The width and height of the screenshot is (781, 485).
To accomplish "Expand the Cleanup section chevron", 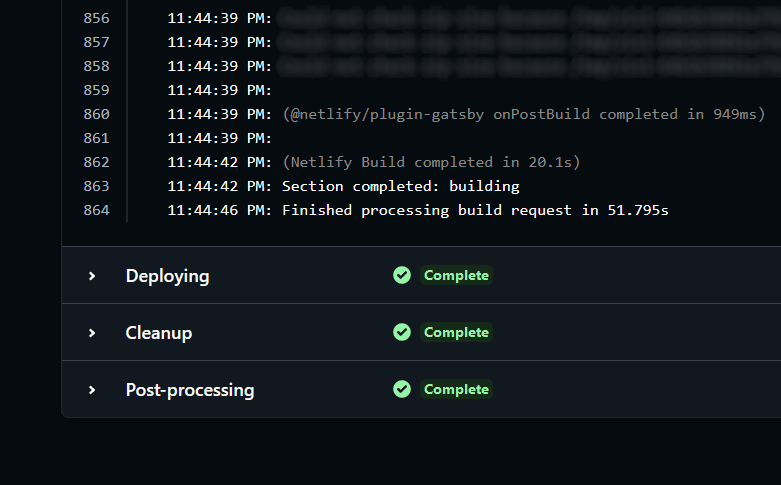I will [x=92, y=333].
